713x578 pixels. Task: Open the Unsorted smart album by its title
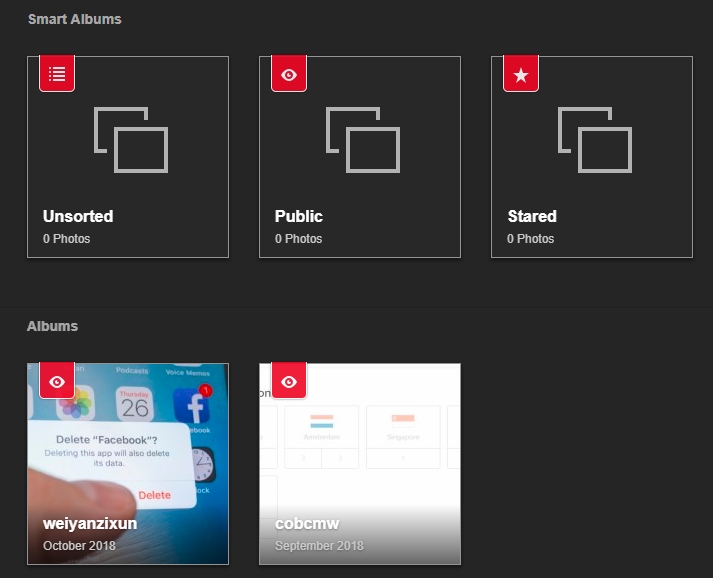78,216
